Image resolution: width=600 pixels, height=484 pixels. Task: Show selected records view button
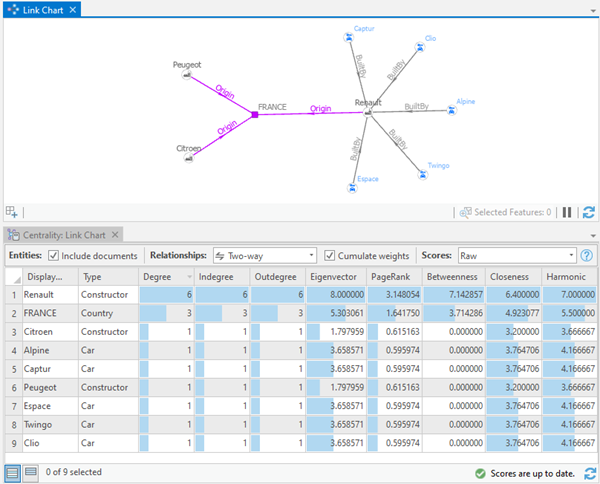coord(30,472)
